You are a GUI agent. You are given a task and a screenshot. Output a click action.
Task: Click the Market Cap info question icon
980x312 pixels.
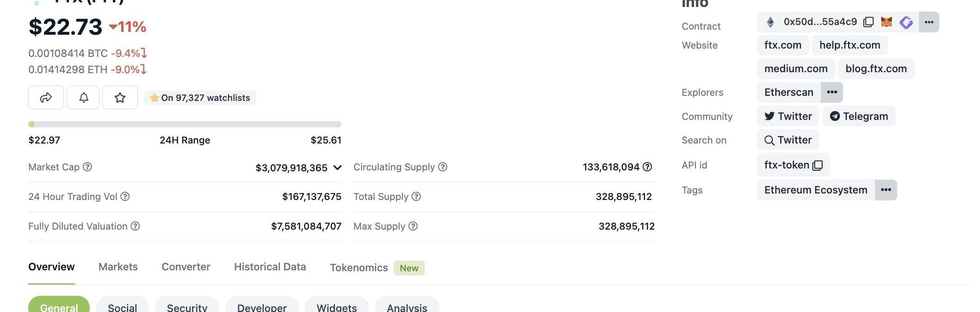pyautogui.click(x=87, y=167)
